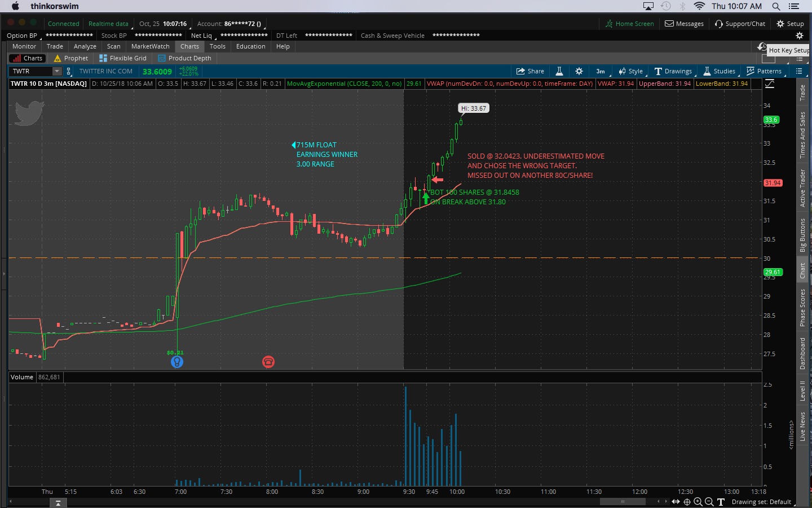Viewport: 812px width, 508px height.
Task: Click the horizontal time axis scrollbar thumb
Action: (623, 501)
